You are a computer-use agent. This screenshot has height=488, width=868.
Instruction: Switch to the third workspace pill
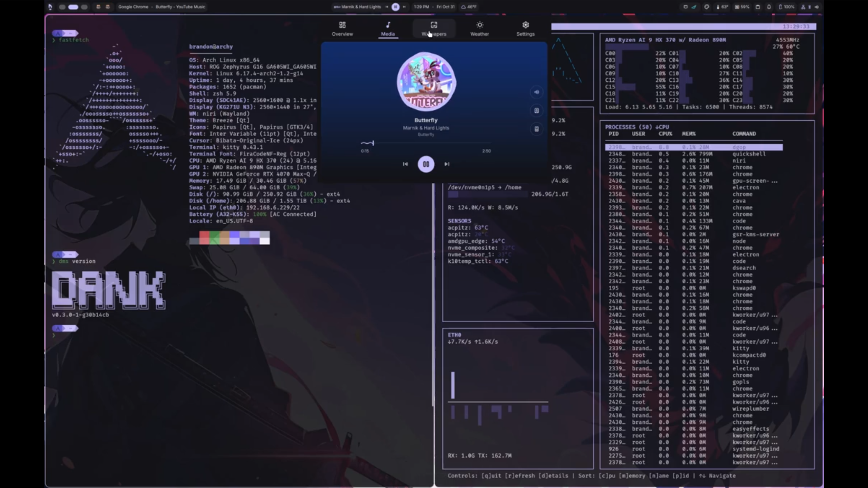coord(84,7)
